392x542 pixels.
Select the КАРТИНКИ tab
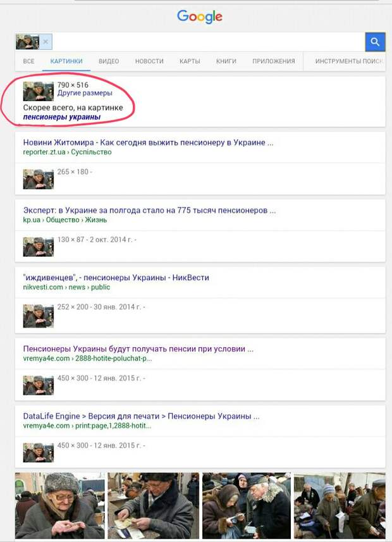click(x=66, y=61)
